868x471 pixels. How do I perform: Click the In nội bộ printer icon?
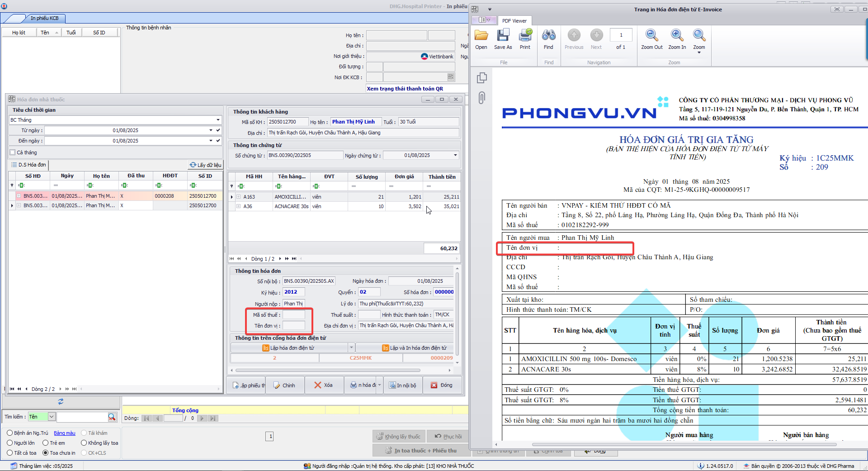click(392, 385)
